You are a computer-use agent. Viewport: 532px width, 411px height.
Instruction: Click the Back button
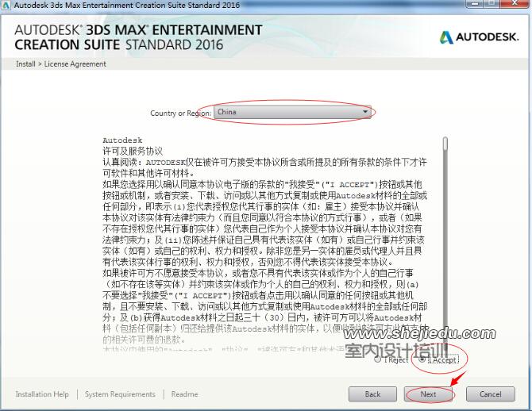tap(372, 394)
